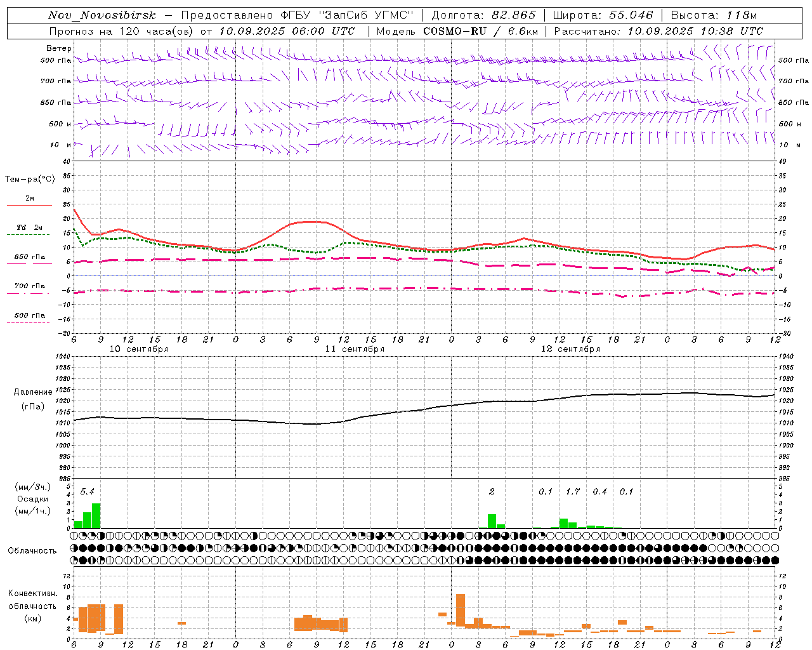Click the tallest green precipitation bar on 12 сентября
Viewport: 812px width, 650px height.
563,523
